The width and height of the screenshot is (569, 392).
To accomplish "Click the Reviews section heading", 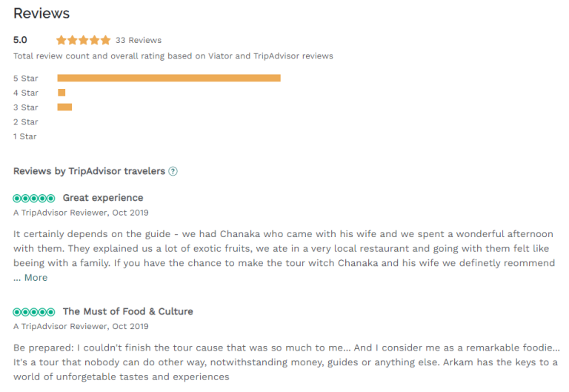I will 41,13.
